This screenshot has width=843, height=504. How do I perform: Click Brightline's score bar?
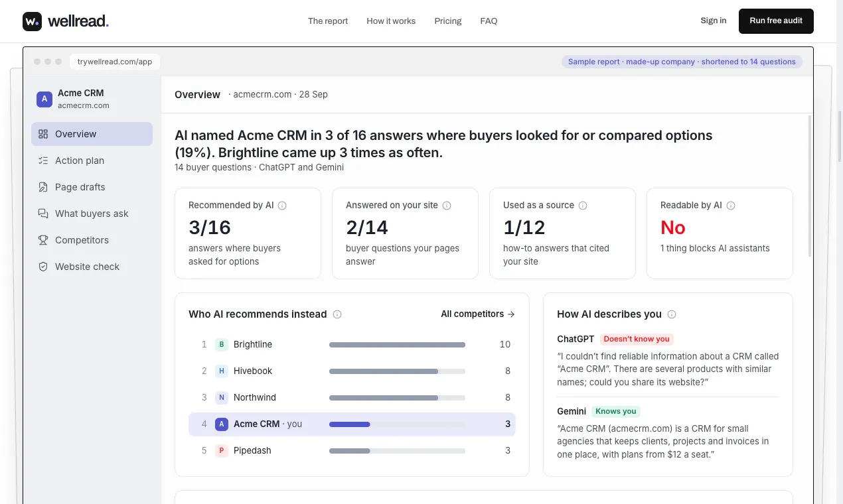click(x=397, y=345)
